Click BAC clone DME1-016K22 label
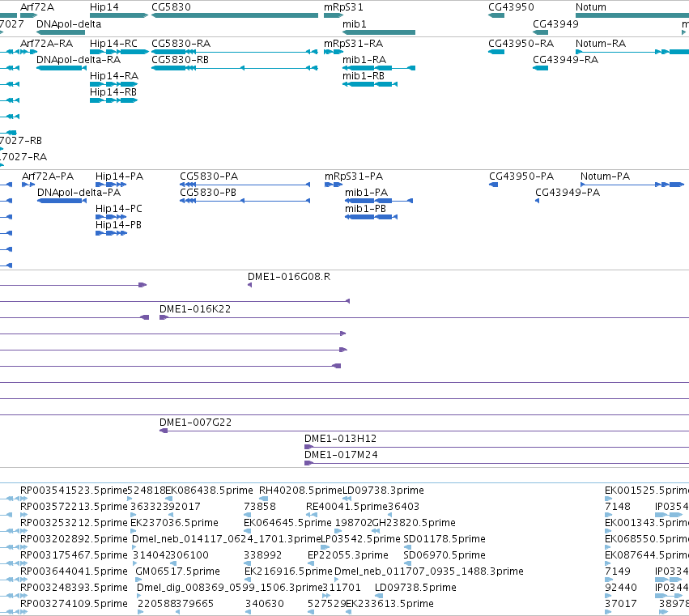Screen dimensions: 689x616 tap(194, 309)
